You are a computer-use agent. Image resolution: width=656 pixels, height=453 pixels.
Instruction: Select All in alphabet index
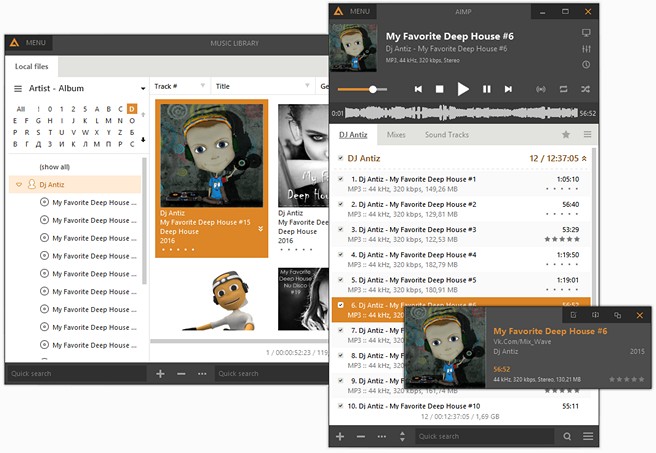[20, 109]
